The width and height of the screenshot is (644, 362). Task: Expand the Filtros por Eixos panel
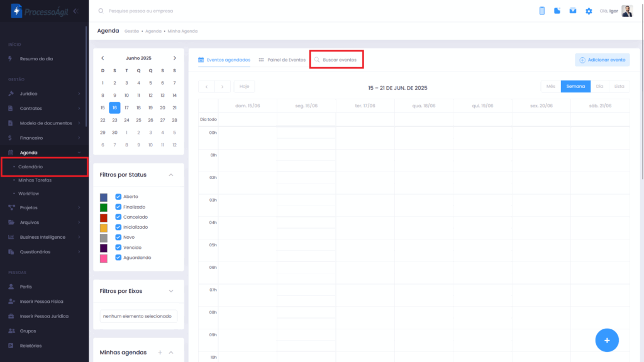171,291
